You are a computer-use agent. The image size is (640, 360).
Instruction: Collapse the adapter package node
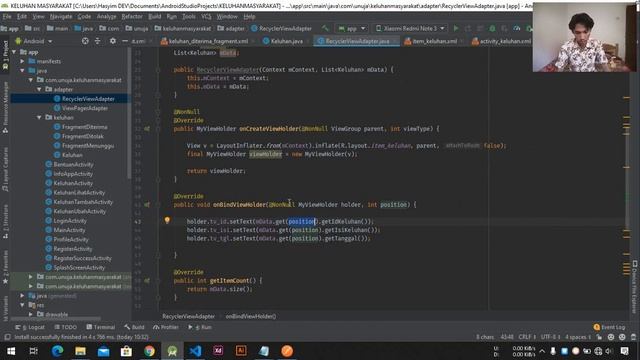(39, 89)
